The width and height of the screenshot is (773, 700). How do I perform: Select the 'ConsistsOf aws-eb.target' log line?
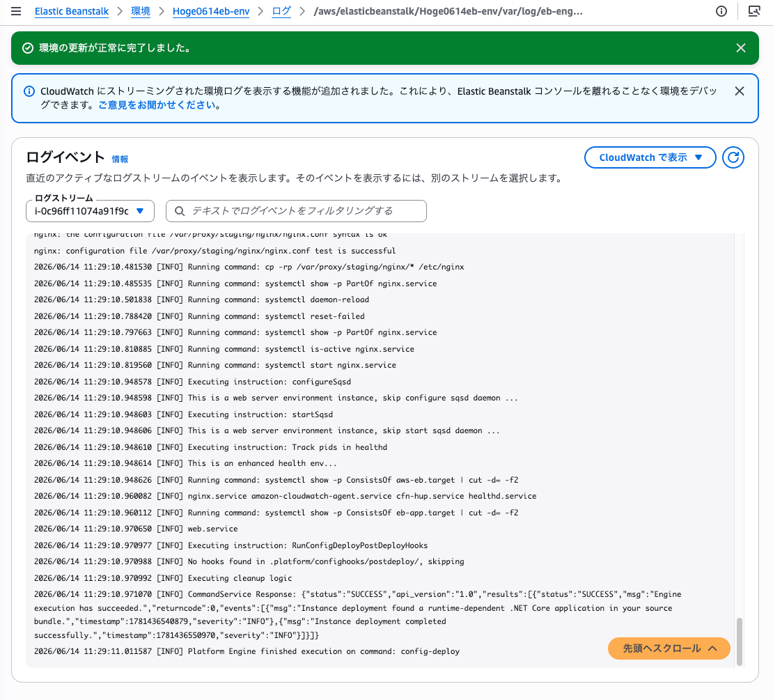(276, 480)
